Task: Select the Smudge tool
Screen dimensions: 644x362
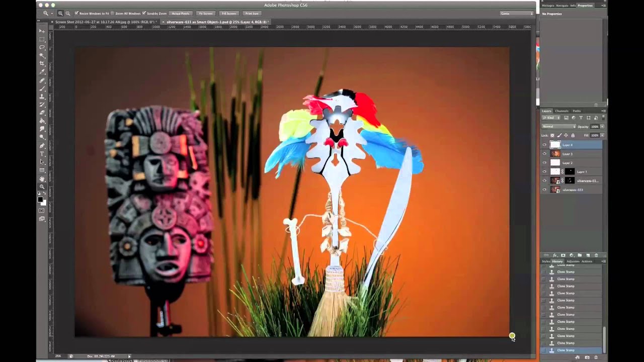Action: (42, 129)
